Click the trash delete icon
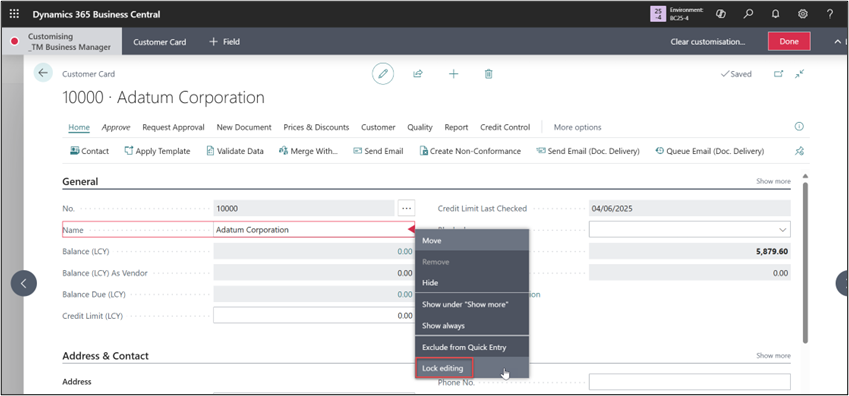Viewport: 849px width, 396px height. click(x=488, y=74)
